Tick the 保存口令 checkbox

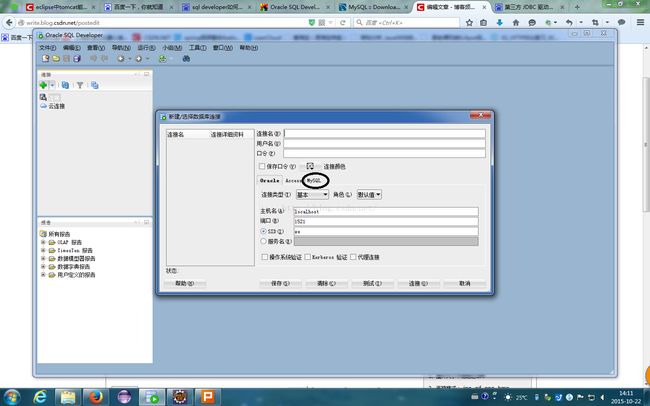[x=262, y=166]
